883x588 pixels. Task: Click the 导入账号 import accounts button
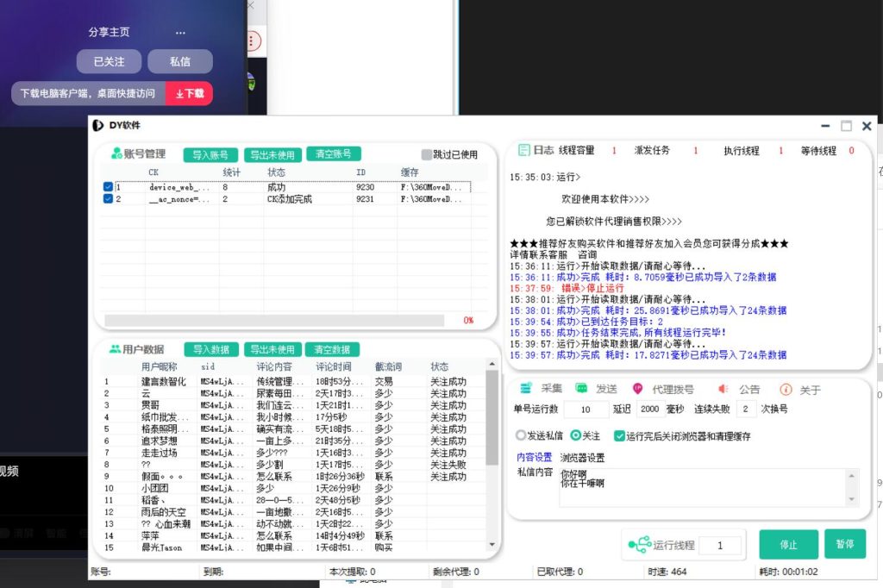[x=210, y=155]
